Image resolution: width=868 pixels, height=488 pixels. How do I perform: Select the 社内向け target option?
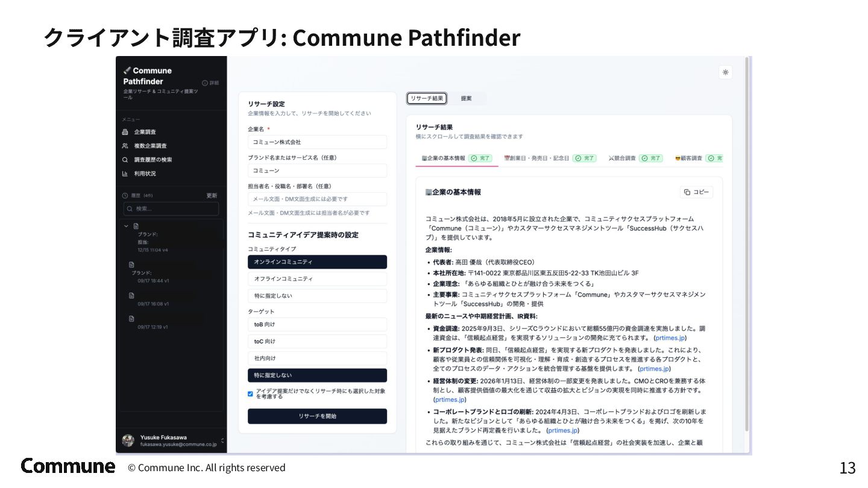(317, 358)
